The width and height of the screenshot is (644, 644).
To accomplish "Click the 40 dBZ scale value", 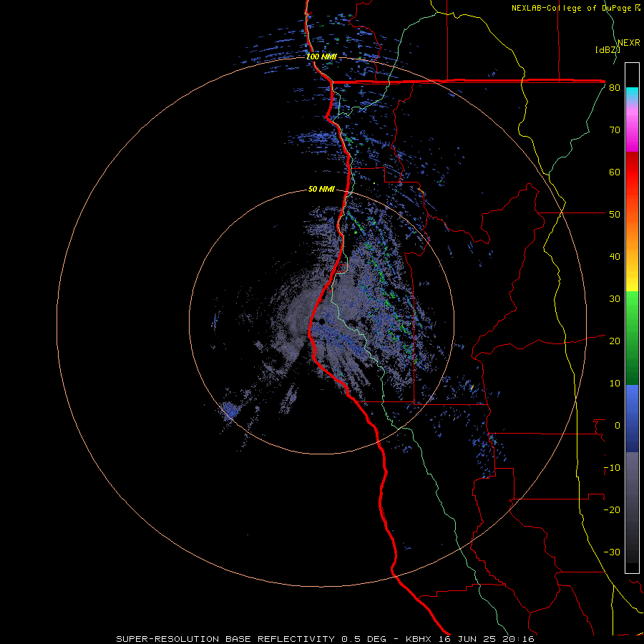I will pyautogui.click(x=615, y=257).
